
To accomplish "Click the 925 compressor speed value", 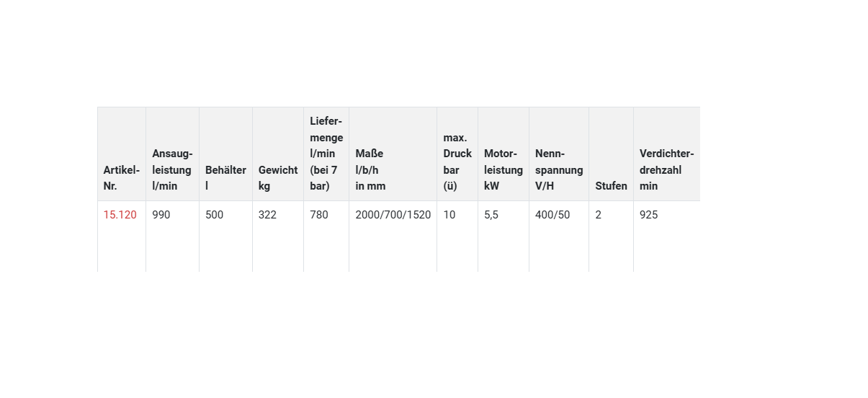I will click(648, 215).
